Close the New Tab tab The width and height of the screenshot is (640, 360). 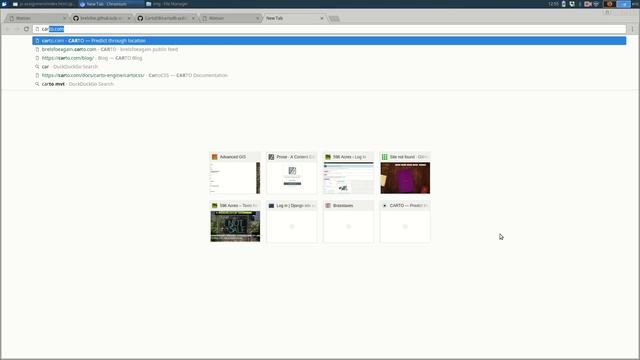pyautogui.click(x=322, y=18)
